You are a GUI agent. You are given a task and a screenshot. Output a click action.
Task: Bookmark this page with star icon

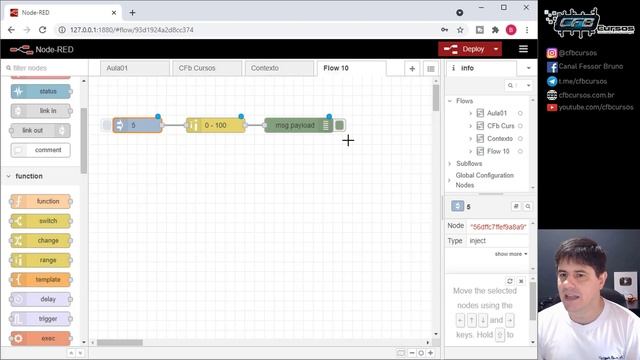point(460,30)
